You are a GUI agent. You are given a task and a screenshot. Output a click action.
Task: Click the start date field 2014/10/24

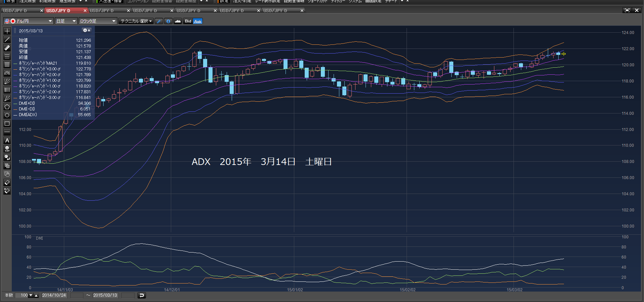pyautogui.click(x=54, y=295)
